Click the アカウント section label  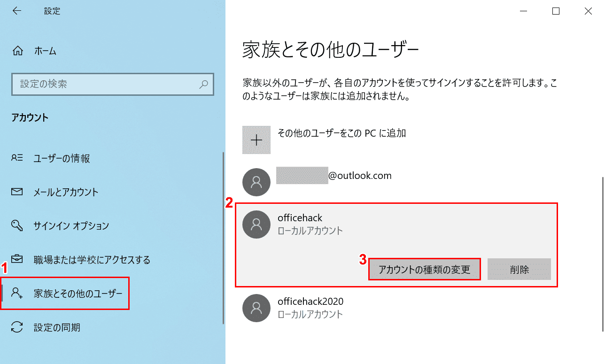pyautogui.click(x=30, y=118)
